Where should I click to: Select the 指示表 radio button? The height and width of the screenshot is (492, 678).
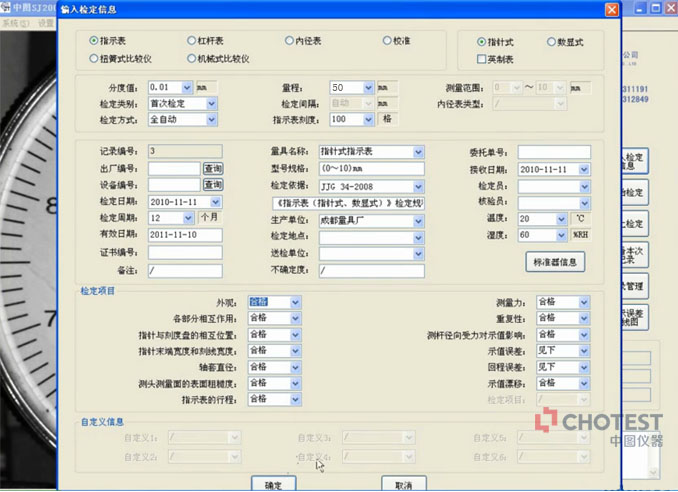(x=93, y=41)
